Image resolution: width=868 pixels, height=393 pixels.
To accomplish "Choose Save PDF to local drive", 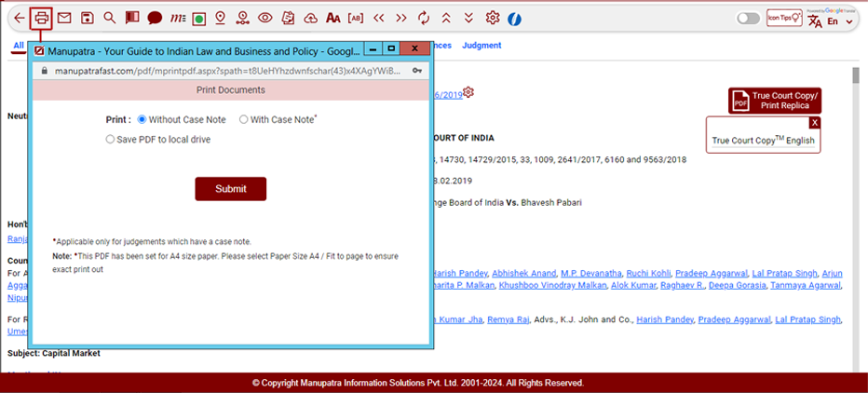I will 111,140.
